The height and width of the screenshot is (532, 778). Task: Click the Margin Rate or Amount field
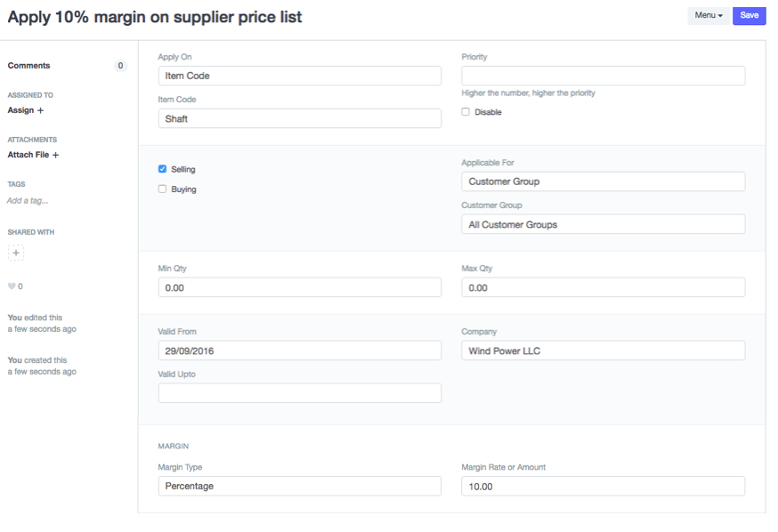[x=603, y=486]
